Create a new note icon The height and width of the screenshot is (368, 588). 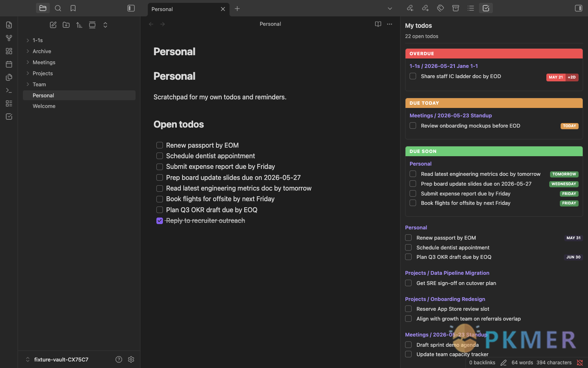click(53, 25)
